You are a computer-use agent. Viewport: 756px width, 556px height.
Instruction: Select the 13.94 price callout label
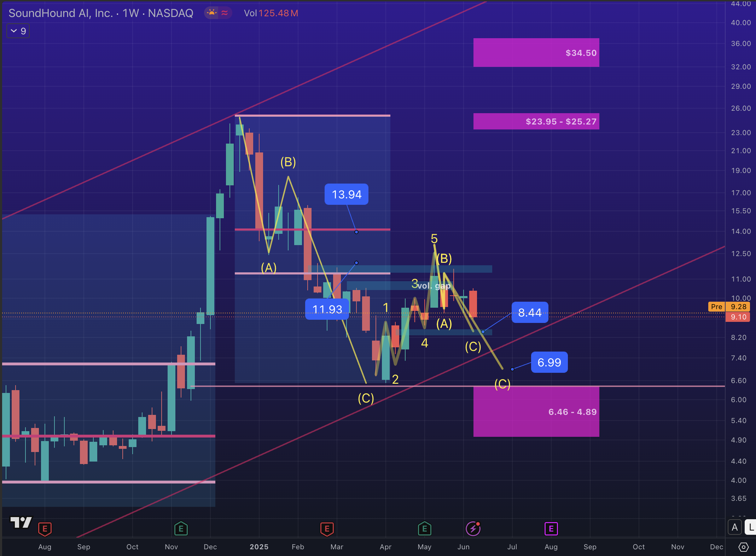click(346, 194)
